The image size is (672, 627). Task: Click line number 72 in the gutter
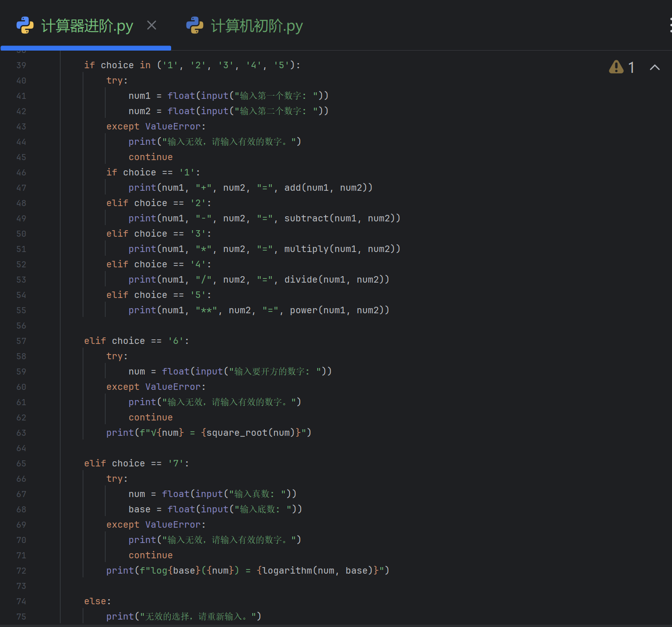coord(21,571)
